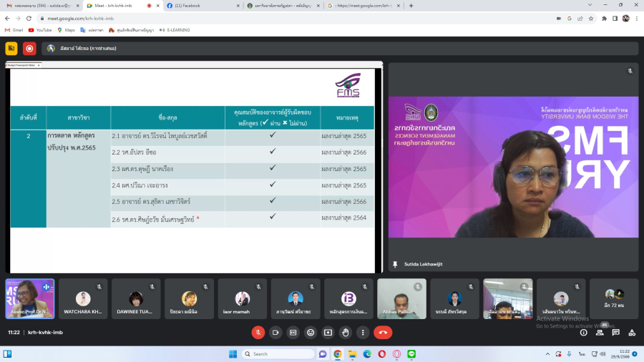The image size is (644, 362).
Task: Open YouTube bookmark
Action: [x=40, y=30]
